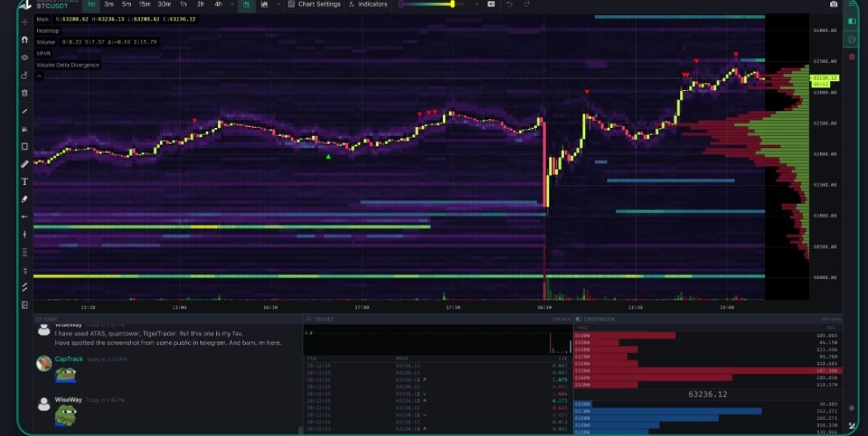This screenshot has width=868, height=436.
Task: Click the VPVR indicator label
Action: pyautogui.click(x=43, y=54)
